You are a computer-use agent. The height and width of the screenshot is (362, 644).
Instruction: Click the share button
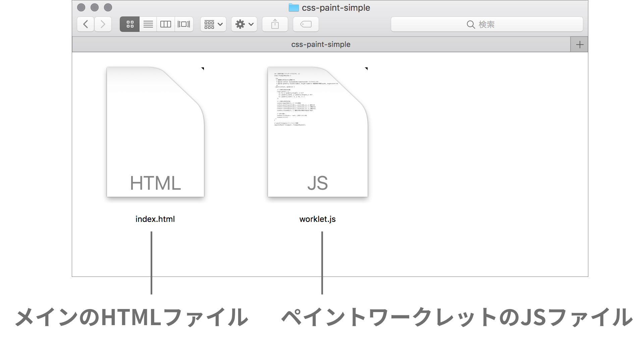pos(275,24)
